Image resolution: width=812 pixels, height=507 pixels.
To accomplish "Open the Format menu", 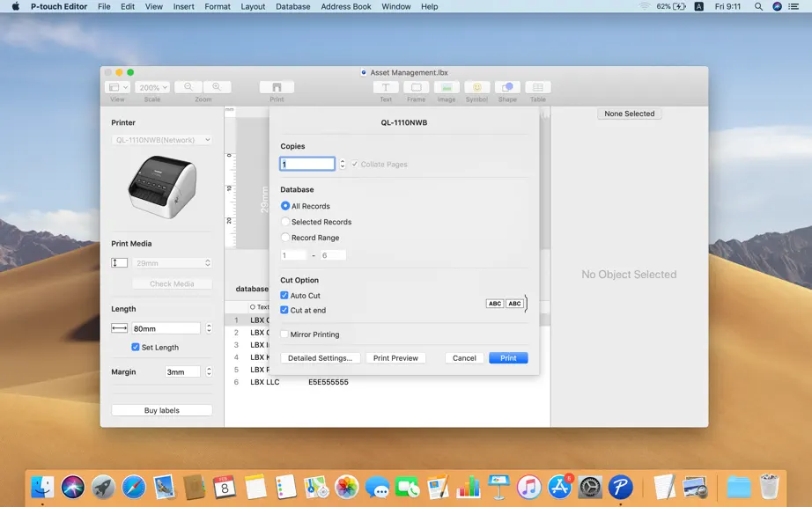I will 218,6.
